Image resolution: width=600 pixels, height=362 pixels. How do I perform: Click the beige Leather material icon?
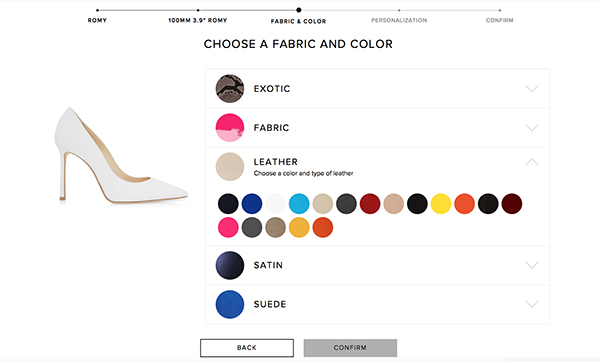click(x=230, y=166)
